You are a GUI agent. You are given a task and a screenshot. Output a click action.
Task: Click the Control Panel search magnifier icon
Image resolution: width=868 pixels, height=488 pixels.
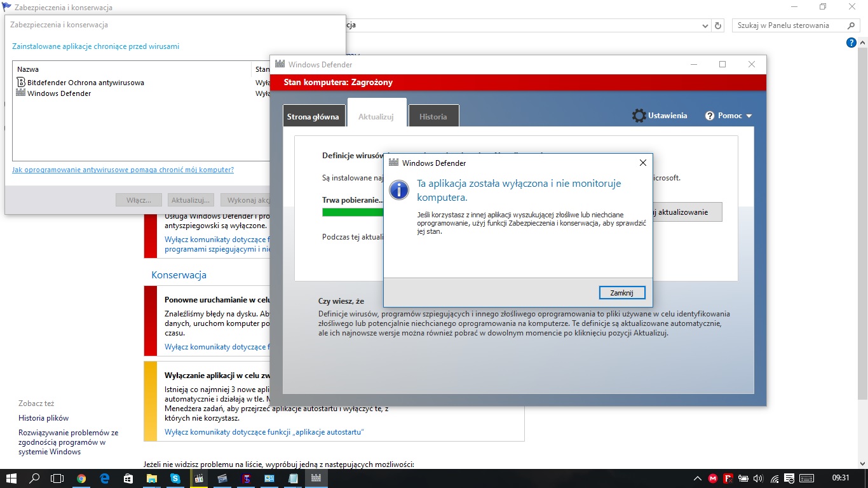[852, 25]
